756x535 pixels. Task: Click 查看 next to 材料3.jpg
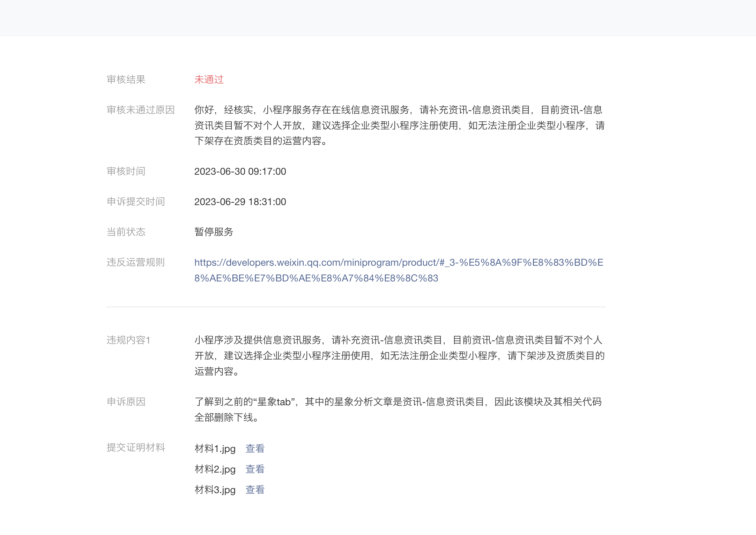tap(255, 490)
